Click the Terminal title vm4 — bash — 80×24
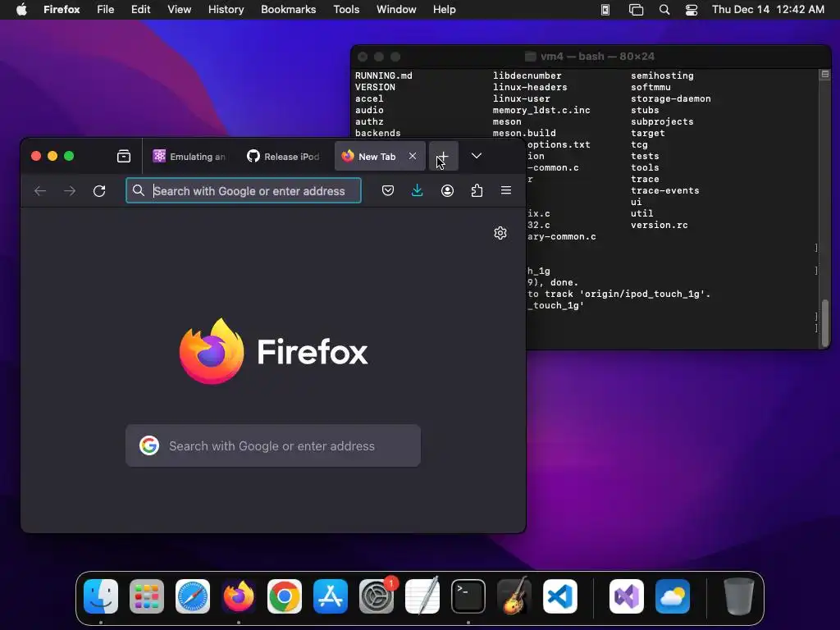This screenshot has height=630, width=840. click(x=597, y=57)
